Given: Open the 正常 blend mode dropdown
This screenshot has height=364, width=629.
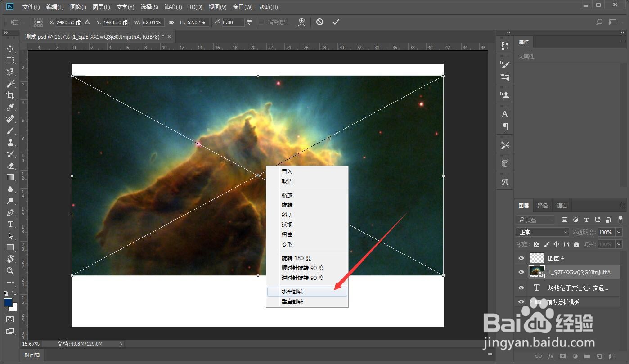Looking at the screenshot, I should pyautogui.click(x=543, y=232).
